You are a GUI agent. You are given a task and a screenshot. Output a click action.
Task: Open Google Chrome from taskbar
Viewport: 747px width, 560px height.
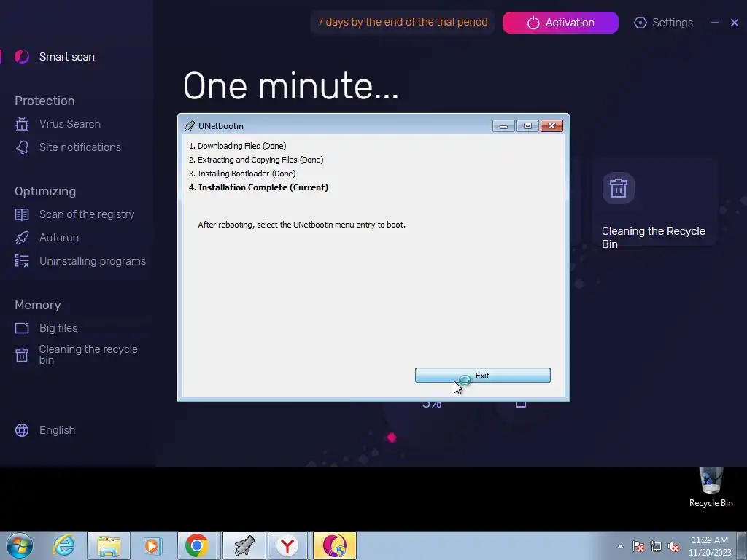pyautogui.click(x=197, y=545)
